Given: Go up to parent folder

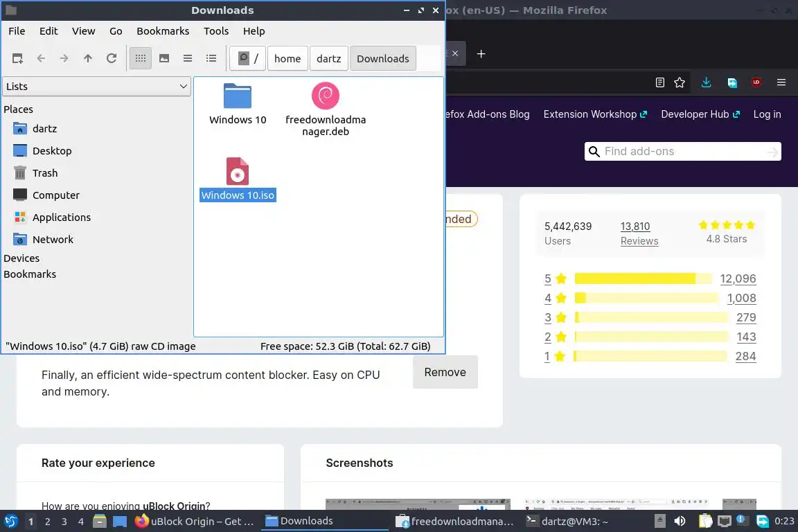Looking at the screenshot, I should click(87, 59).
